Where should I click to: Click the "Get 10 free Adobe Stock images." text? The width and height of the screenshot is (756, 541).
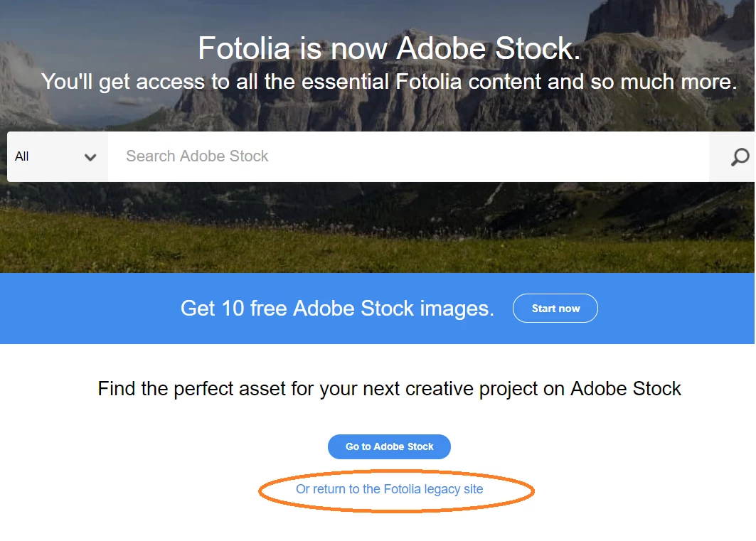tap(337, 309)
